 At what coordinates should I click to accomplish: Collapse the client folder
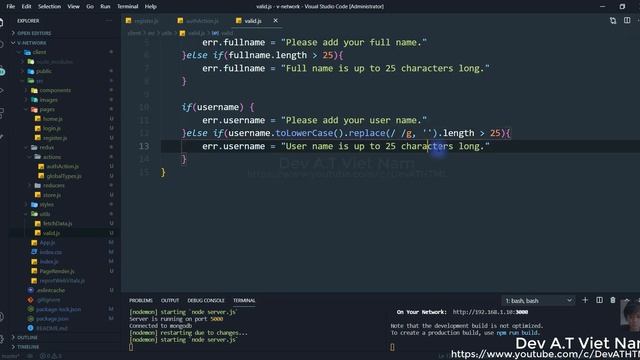[x=39, y=52]
